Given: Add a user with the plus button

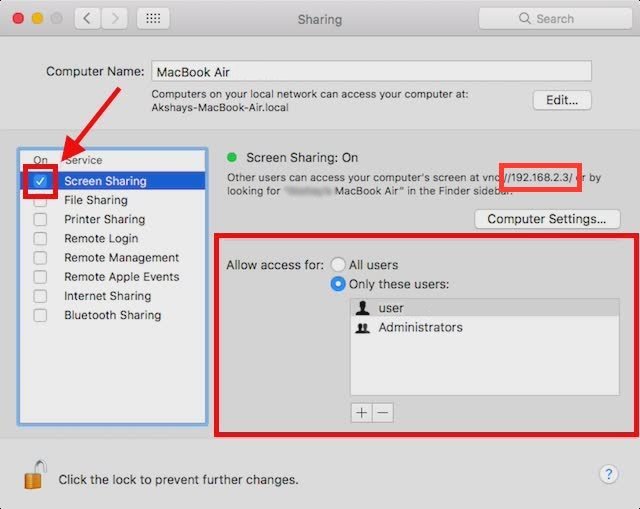Looking at the screenshot, I should pyautogui.click(x=361, y=412).
